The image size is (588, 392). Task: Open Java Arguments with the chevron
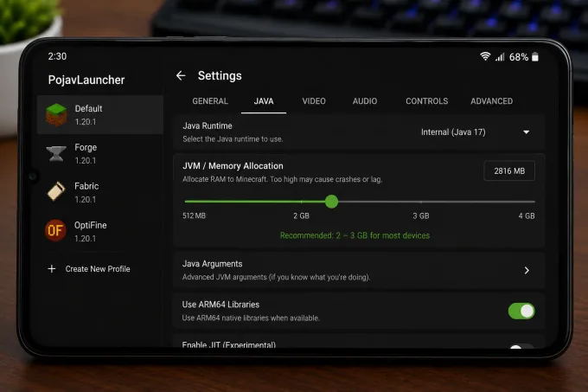click(527, 271)
